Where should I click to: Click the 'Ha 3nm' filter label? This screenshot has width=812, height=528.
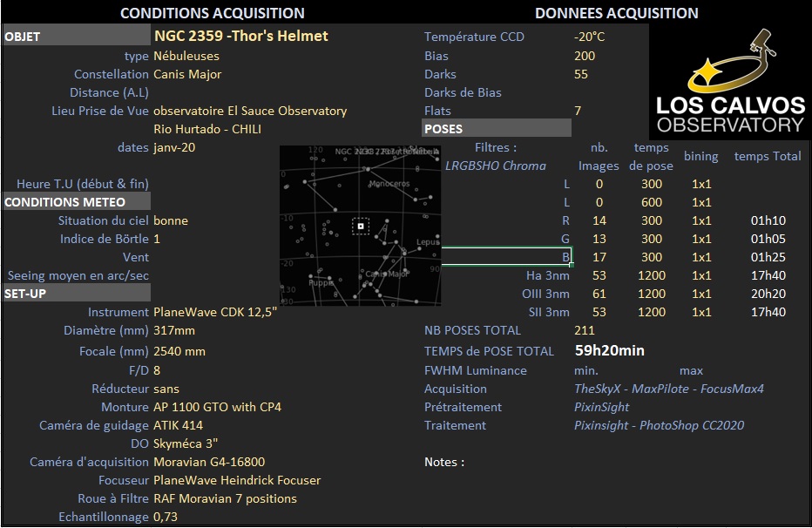[548, 276]
